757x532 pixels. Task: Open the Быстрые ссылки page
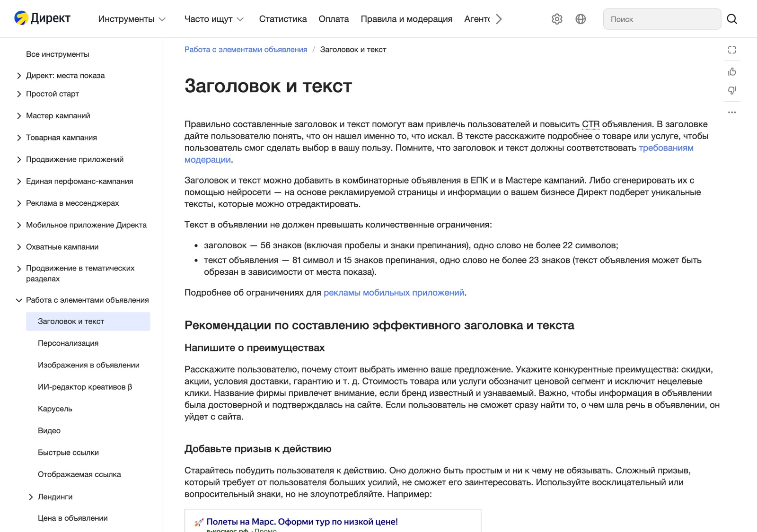(x=68, y=453)
